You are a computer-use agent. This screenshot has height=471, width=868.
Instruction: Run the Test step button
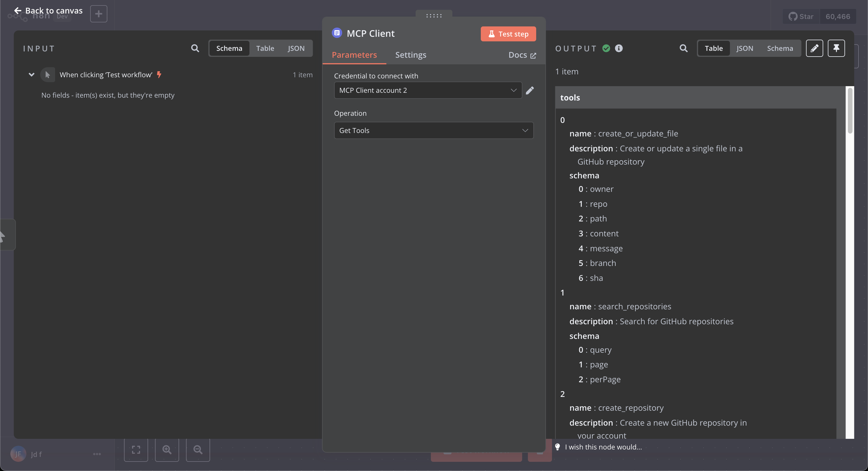click(x=508, y=34)
